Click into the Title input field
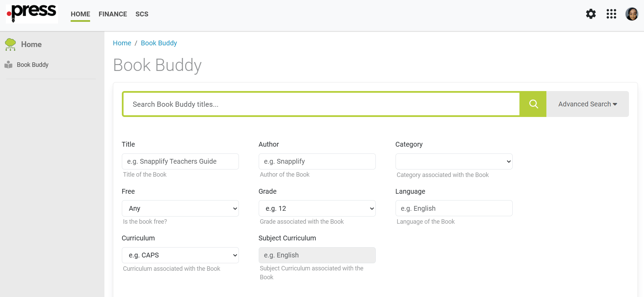The width and height of the screenshot is (644, 297). (180, 162)
